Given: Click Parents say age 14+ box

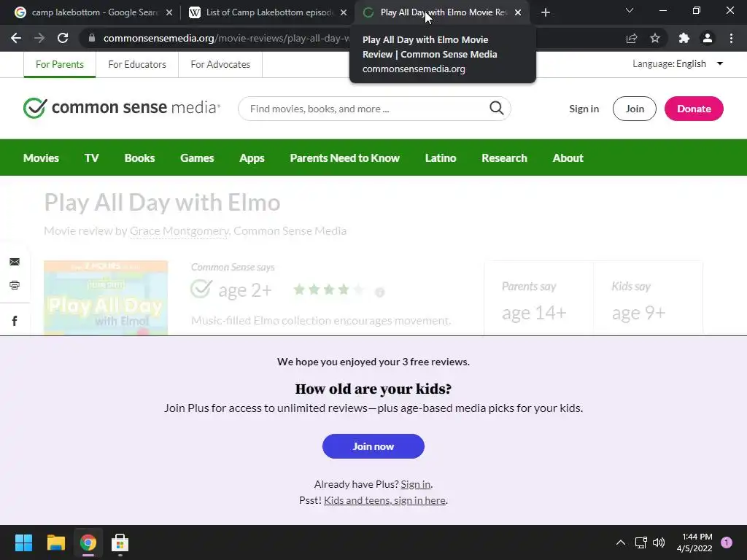Looking at the screenshot, I should tap(538, 300).
